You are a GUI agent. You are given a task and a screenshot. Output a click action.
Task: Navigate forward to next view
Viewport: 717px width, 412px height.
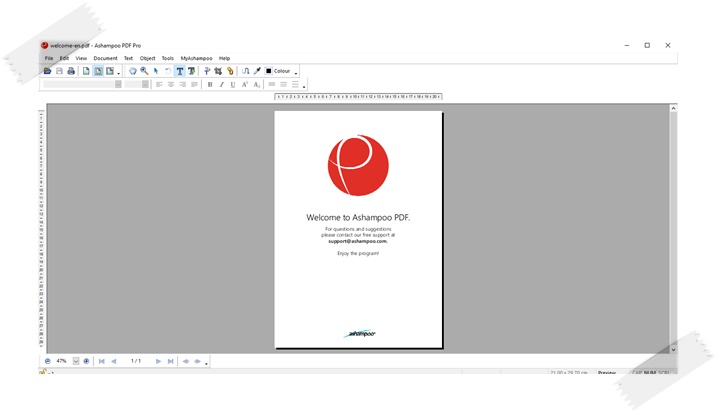(198, 361)
